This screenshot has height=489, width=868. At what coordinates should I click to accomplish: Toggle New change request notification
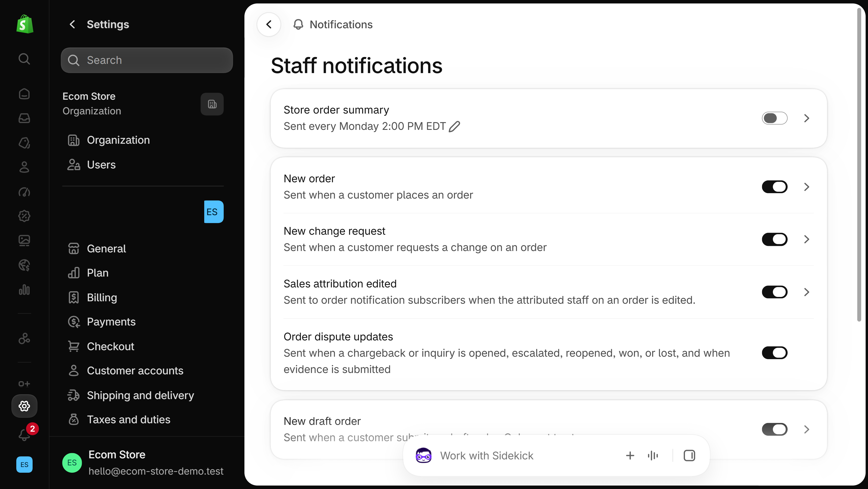point(774,240)
